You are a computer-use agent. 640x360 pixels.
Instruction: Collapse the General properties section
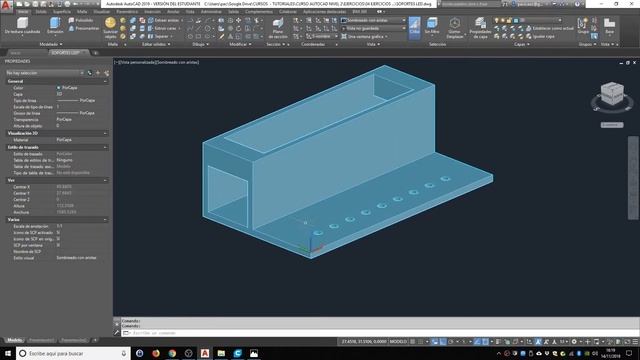[x=105, y=82]
